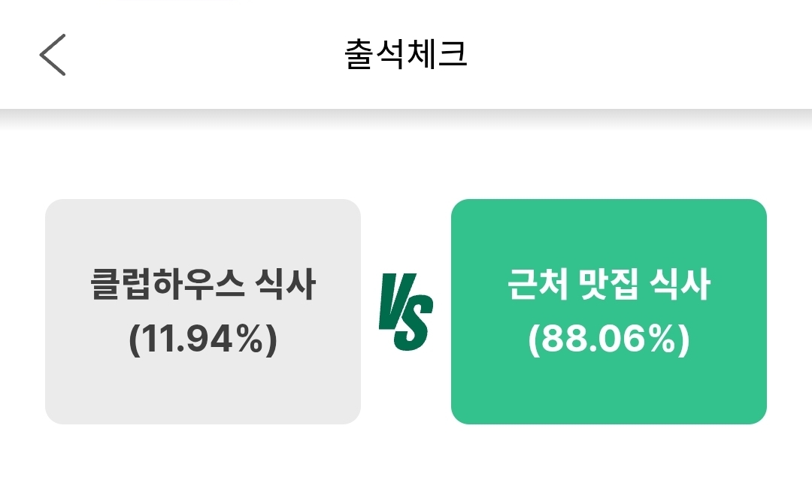Select the 클럽하우스 식사 option card
The width and height of the screenshot is (812, 504).
pos(203,312)
